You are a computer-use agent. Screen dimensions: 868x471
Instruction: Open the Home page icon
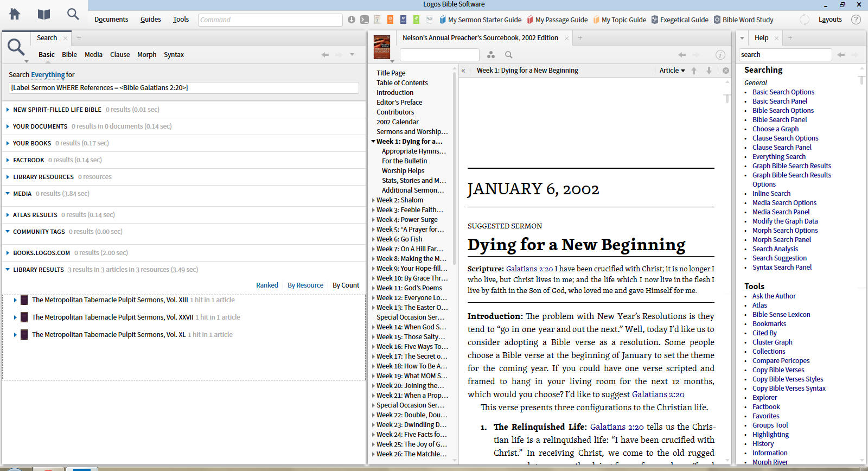click(x=15, y=14)
